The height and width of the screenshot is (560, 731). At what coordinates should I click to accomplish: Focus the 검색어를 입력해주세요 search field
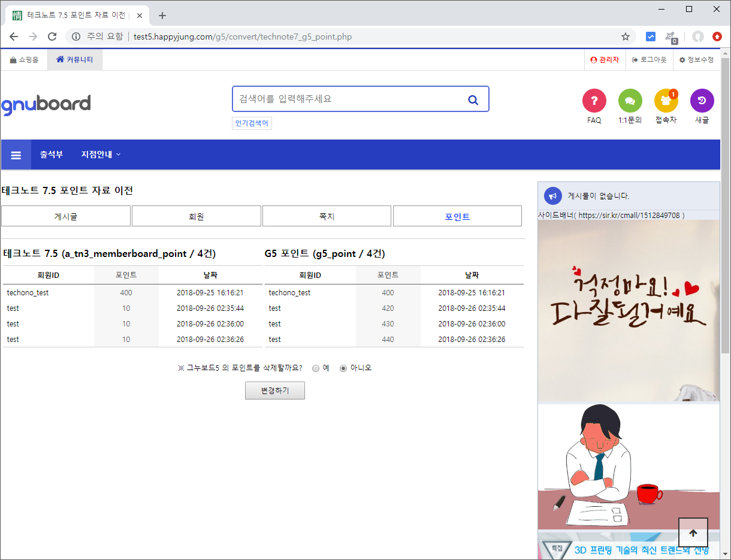[348, 99]
